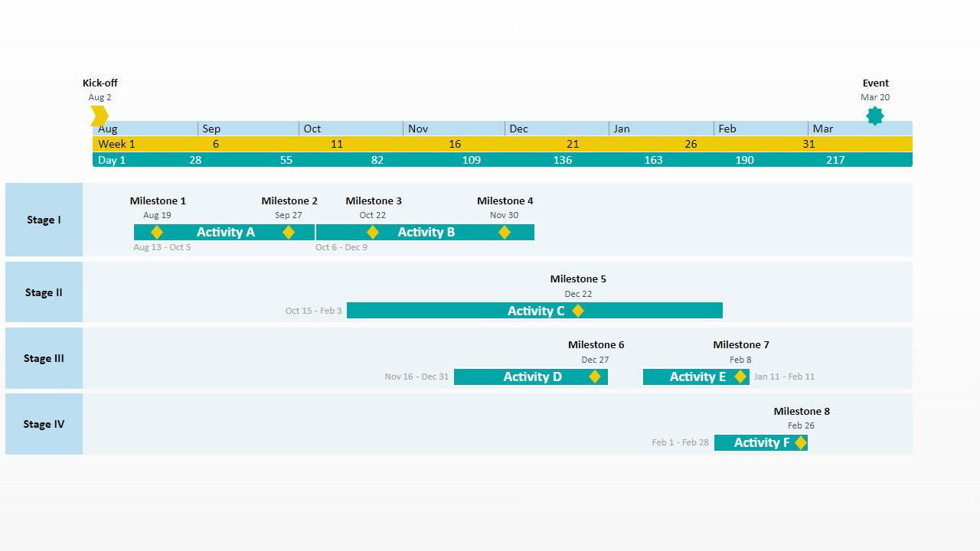The image size is (980, 551).
Task: Select the Milestone 6 diamond on Activity D
Action: coord(595,377)
